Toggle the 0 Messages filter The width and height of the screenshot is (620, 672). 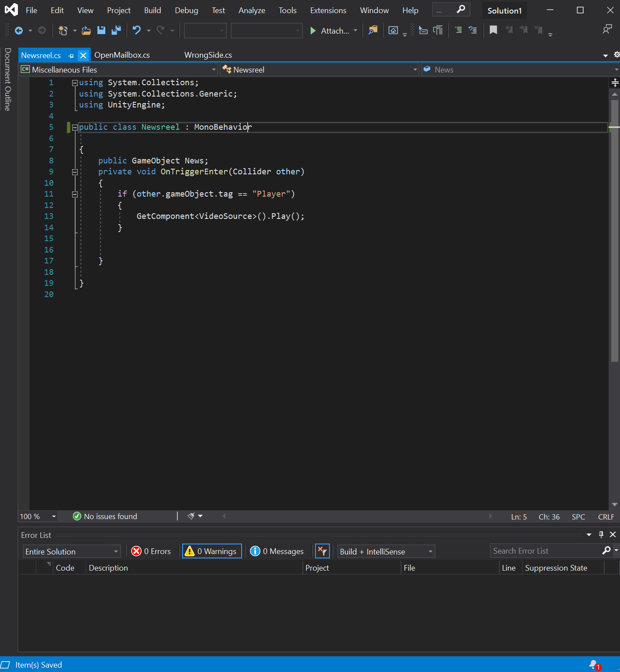[x=277, y=551]
